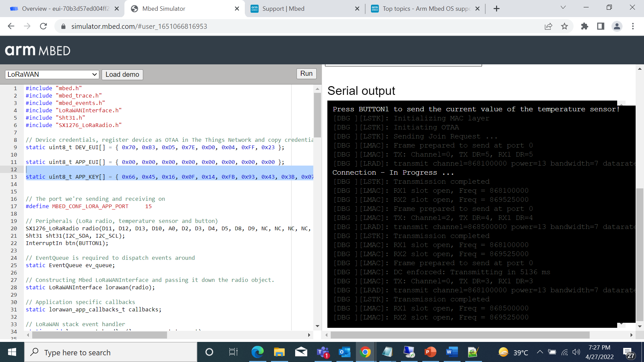Viewport: 644px width, 362px height.
Task: Open File Explorer from the taskbar
Action: 279,352
